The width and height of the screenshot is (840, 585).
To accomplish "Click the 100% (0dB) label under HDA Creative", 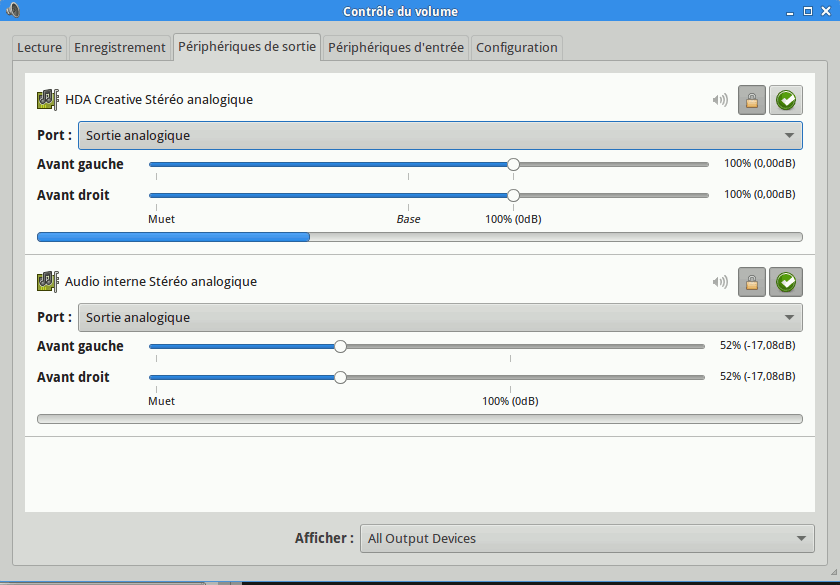I will coord(513,219).
